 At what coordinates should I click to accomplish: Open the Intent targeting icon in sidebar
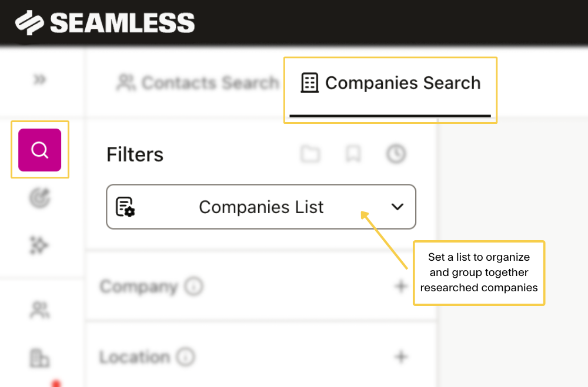click(x=39, y=198)
